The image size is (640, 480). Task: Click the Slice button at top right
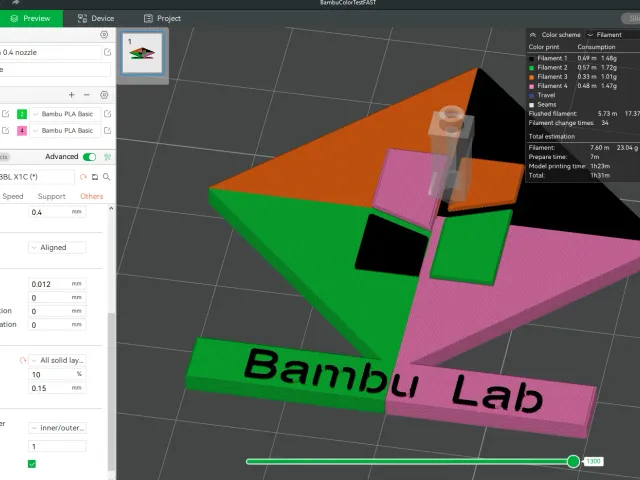point(631,18)
